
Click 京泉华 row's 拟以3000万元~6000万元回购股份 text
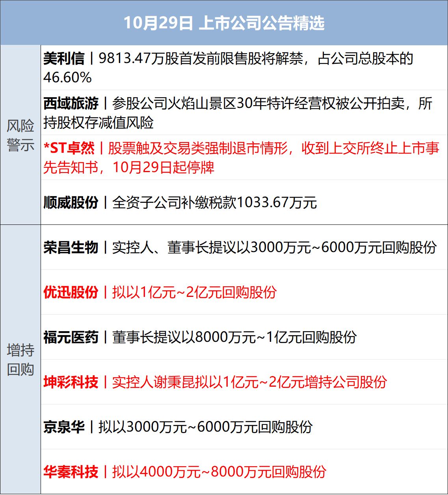205,427
